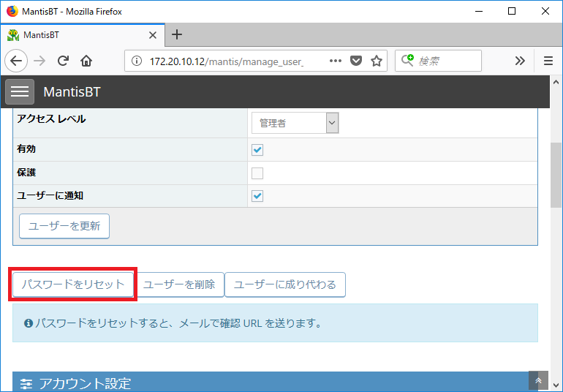The image size is (563, 392).
Task: Close the MantisBT browser tab
Action: click(153, 35)
